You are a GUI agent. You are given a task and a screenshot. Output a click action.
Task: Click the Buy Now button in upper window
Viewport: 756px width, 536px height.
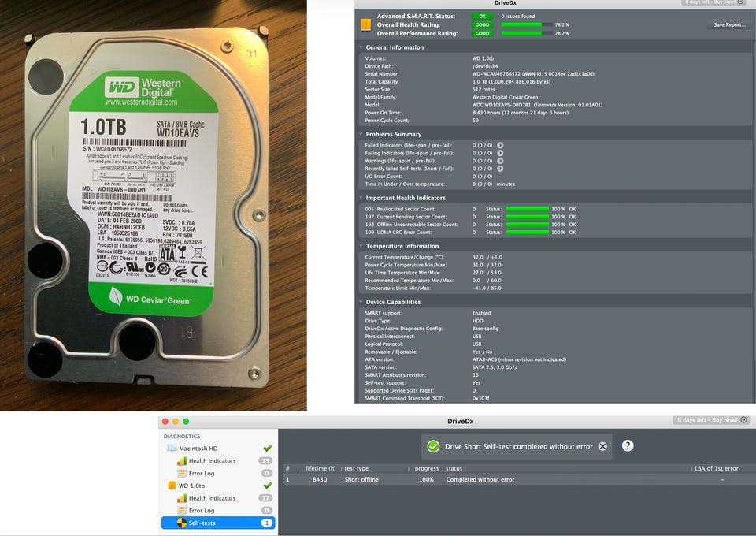(714, 2)
